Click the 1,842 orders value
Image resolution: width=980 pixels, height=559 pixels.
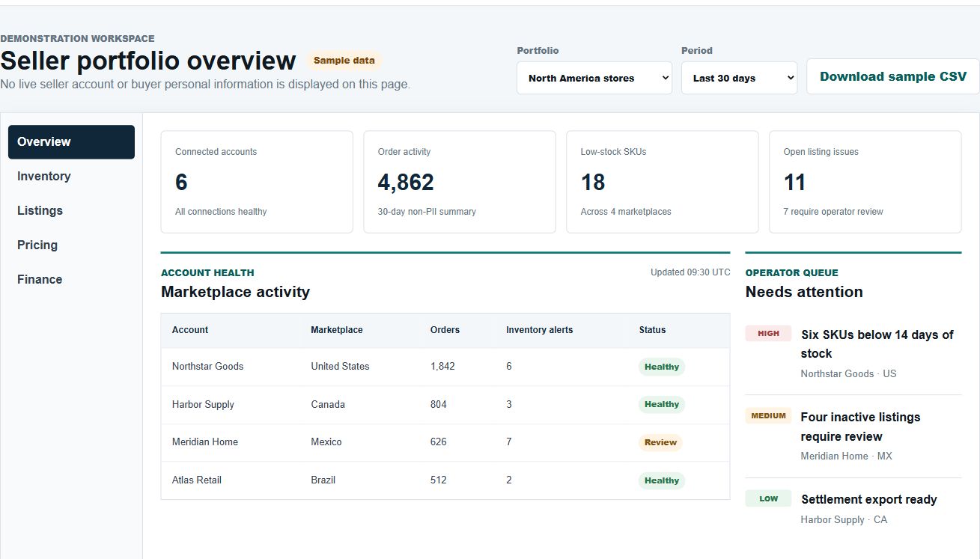click(x=442, y=367)
